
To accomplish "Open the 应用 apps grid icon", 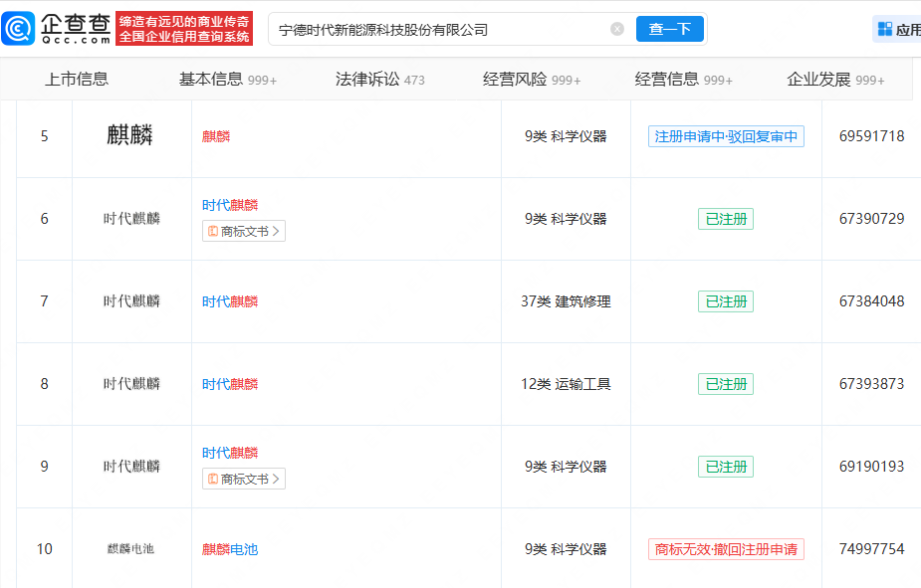I will [883, 27].
